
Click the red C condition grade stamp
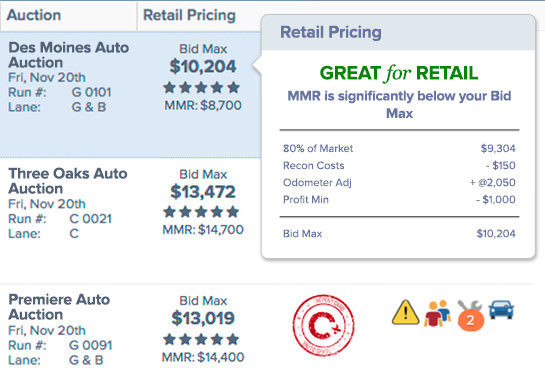click(x=324, y=325)
